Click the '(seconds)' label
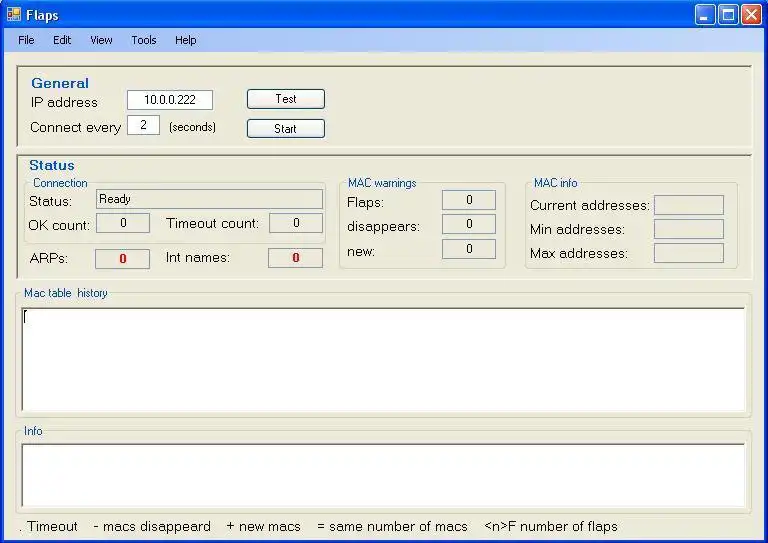This screenshot has height=543, width=768. pyautogui.click(x=192, y=127)
